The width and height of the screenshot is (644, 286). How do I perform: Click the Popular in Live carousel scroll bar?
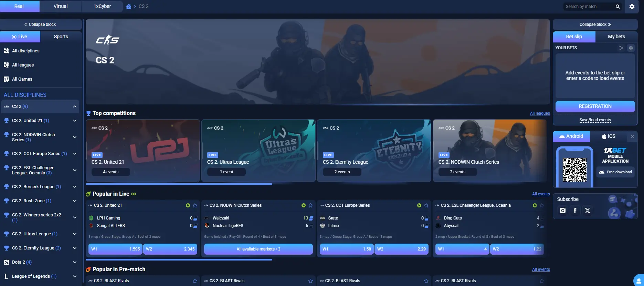pos(179,260)
